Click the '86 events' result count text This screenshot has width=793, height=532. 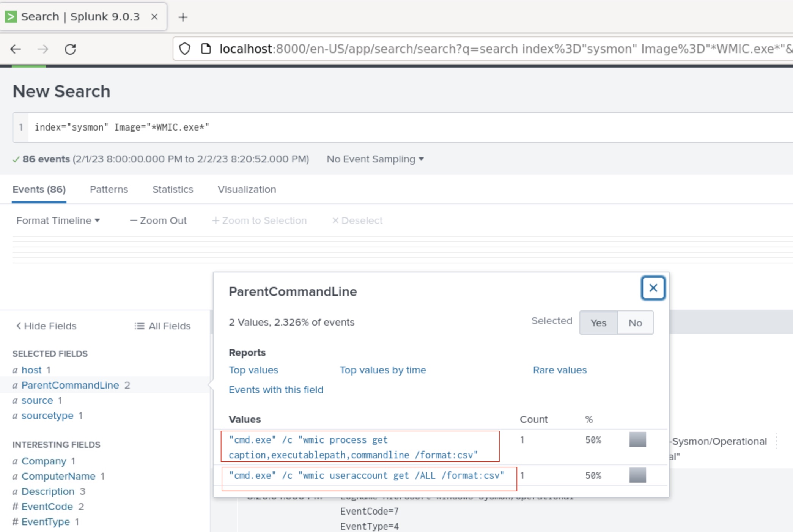46,159
